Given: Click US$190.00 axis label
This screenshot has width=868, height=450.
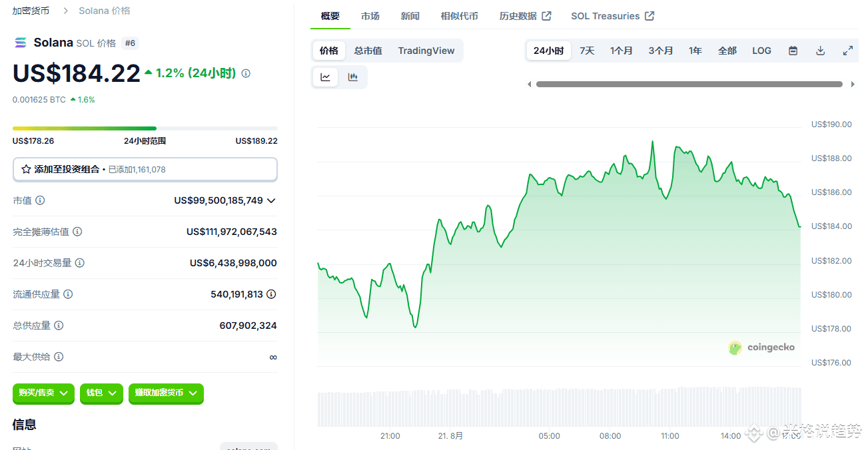Looking at the screenshot, I should pos(831,124).
